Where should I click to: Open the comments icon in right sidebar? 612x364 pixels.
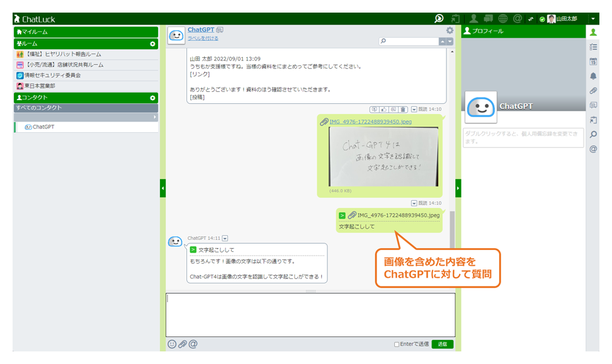pos(593,105)
